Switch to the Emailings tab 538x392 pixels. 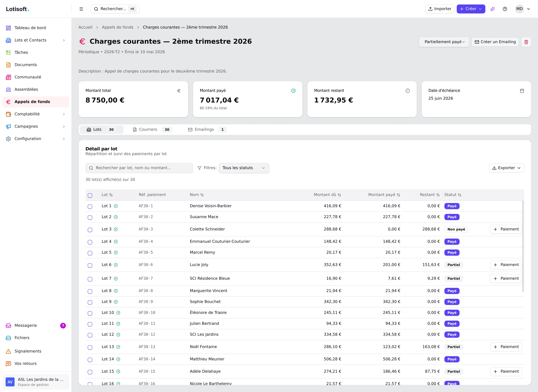[x=207, y=129]
